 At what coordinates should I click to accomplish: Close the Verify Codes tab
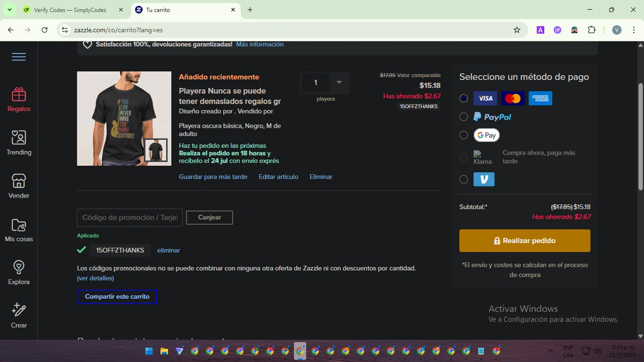coord(121,10)
